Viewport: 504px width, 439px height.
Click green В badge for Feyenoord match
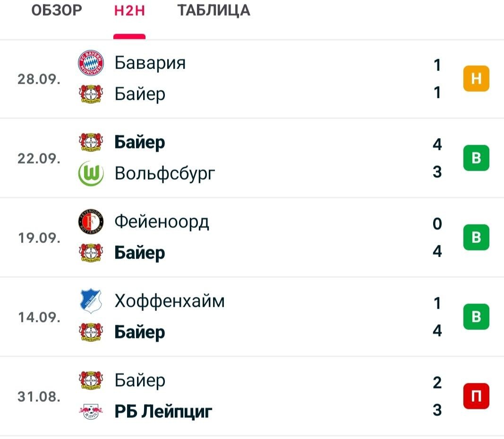[x=476, y=237]
